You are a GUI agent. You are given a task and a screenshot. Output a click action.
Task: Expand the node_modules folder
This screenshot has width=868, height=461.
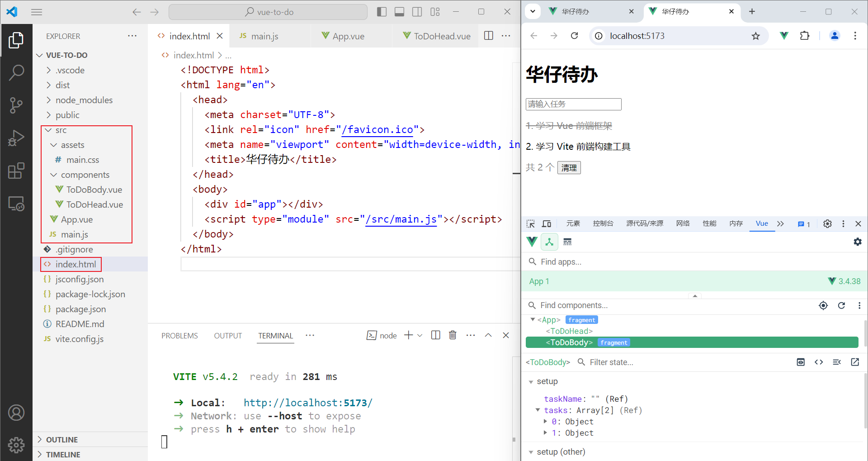coord(49,100)
